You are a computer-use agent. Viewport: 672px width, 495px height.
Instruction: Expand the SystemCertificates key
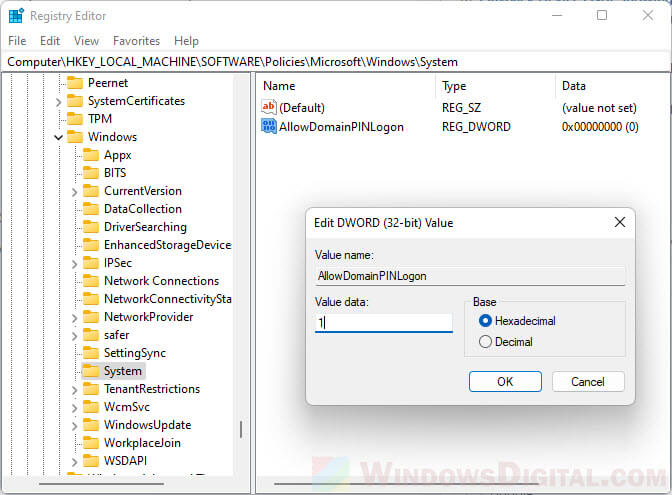(x=59, y=102)
